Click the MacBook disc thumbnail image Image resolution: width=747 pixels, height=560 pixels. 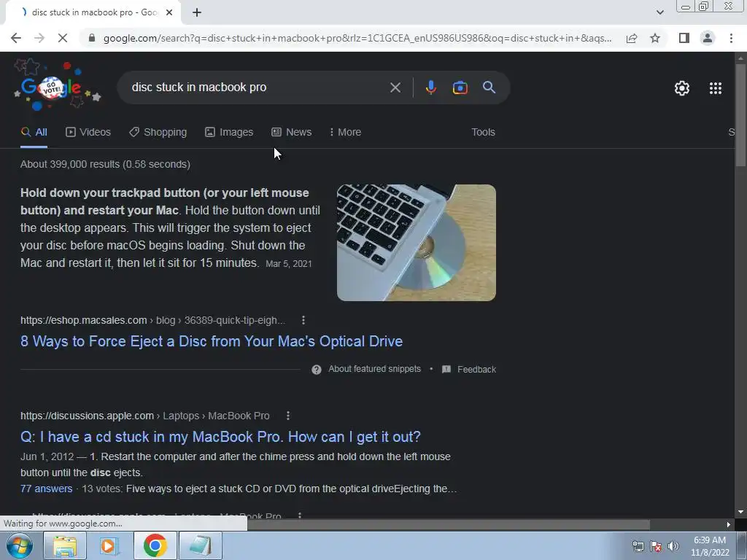pos(417,243)
